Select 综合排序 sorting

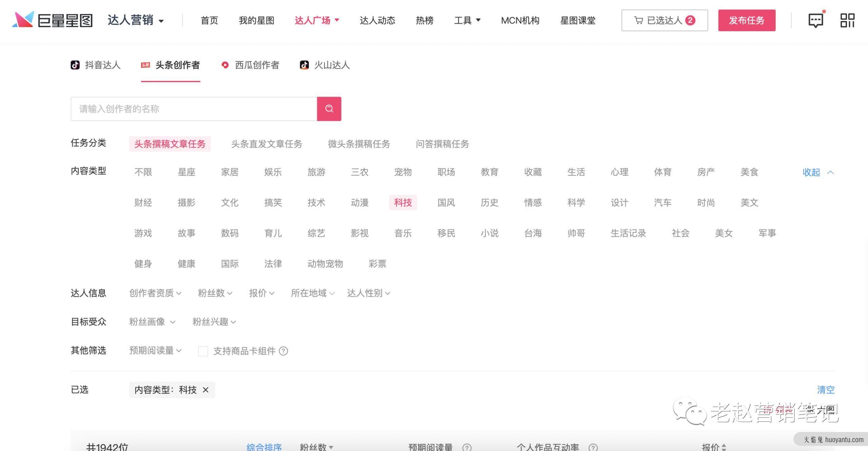tap(264, 447)
